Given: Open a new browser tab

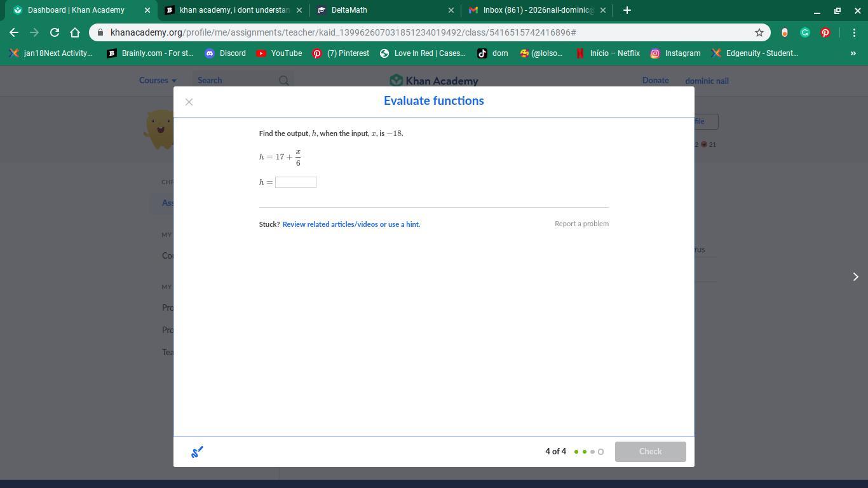Looking at the screenshot, I should pos(627,10).
